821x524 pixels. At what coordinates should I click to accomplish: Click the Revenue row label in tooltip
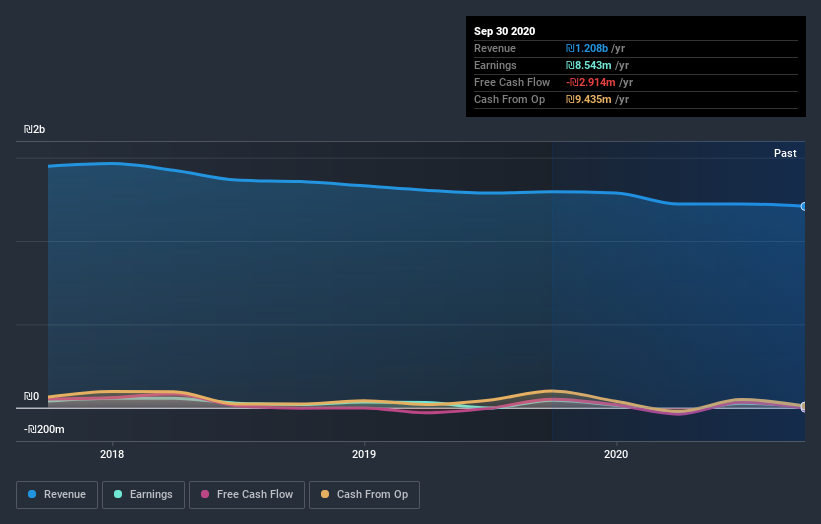(x=495, y=48)
